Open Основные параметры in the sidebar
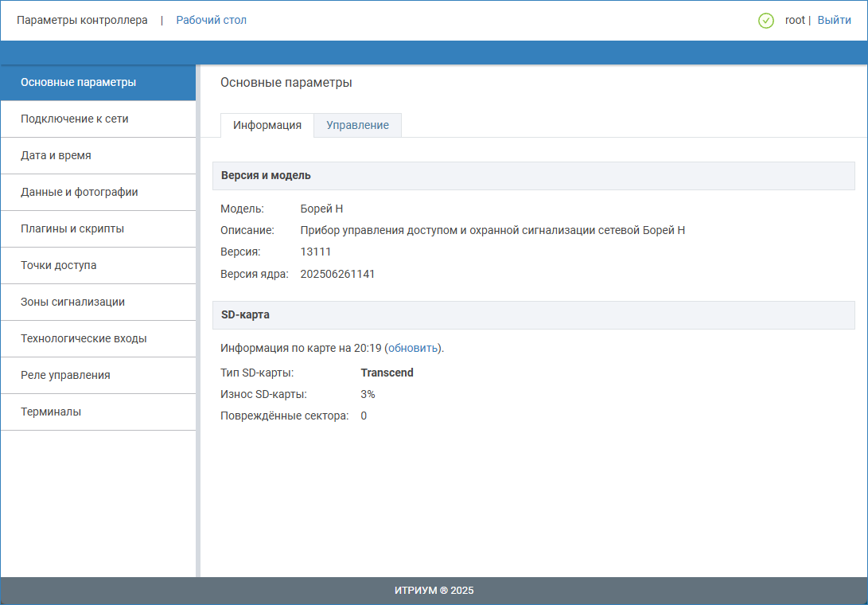The height and width of the screenshot is (605, 868). click(98, 83)
